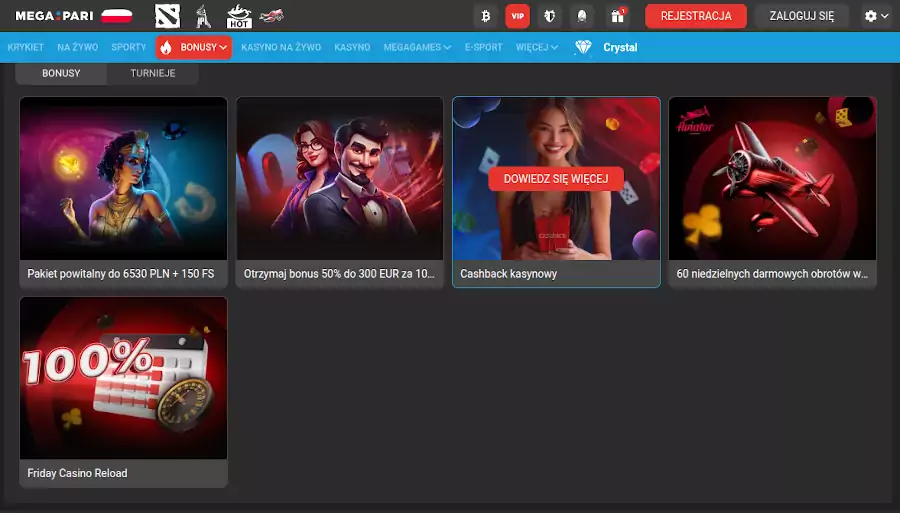Screen dimensions: 900x513
Task: Click 'Pakiet powitalny do 6530 PLN + 150 FS' title
Action: coord(121,274)
